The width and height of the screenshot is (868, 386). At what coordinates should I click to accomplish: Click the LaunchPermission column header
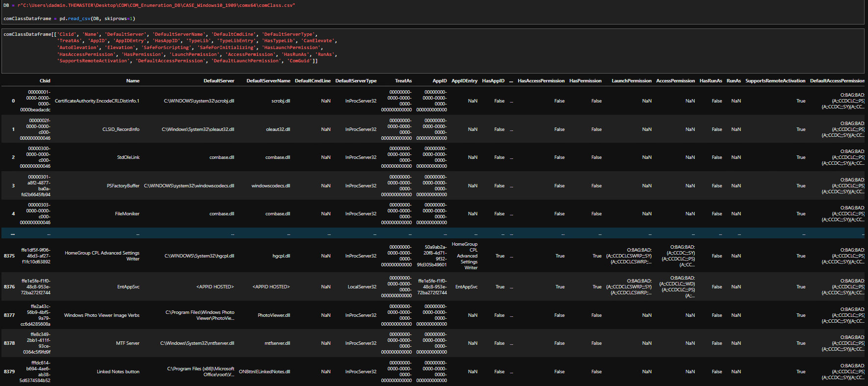point(631,81)
